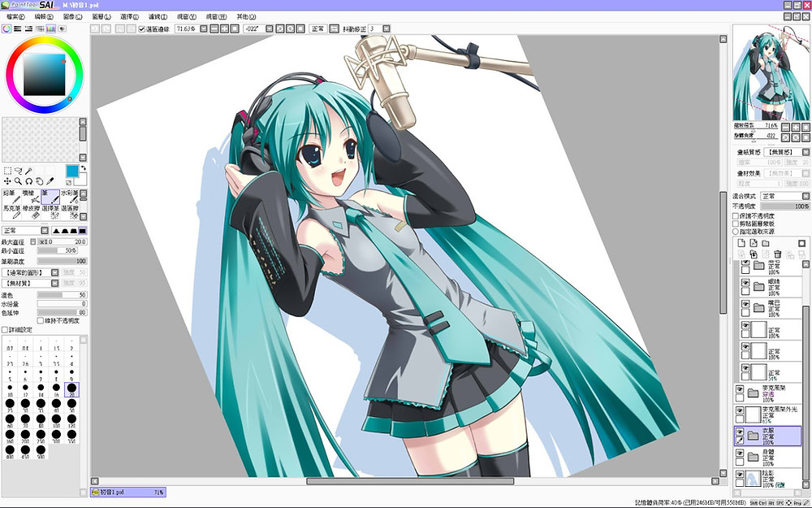812x508 pixels.
Task: Open the rotation angle dropdown
Action: click(270, 29)
